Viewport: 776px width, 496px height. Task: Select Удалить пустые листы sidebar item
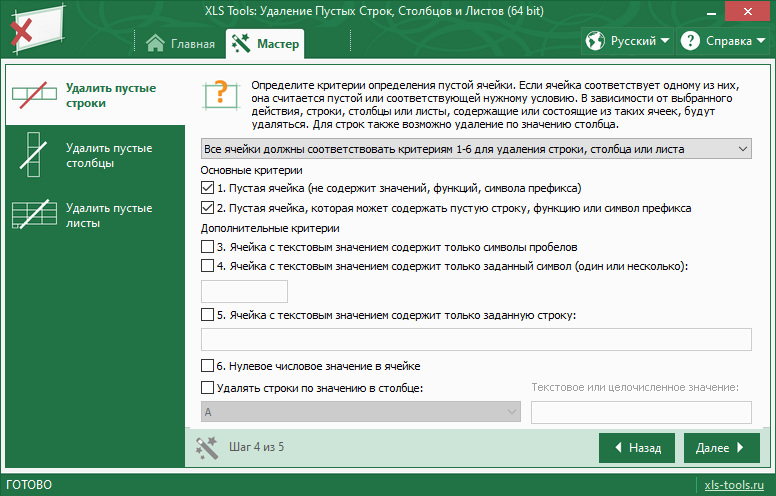[95, 215]
